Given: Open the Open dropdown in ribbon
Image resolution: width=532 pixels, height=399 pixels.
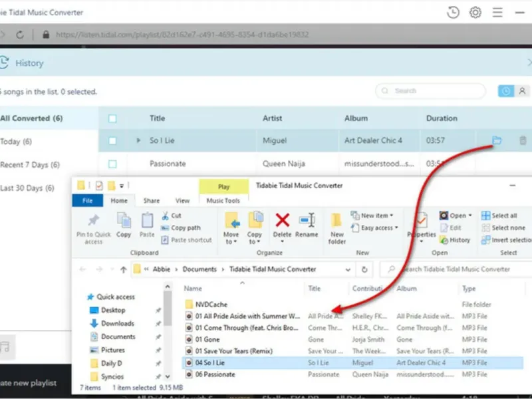Looking at the screenshot, I should click(456, 215).
